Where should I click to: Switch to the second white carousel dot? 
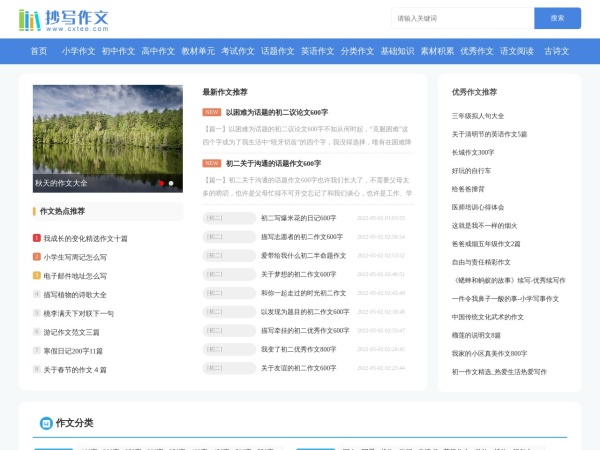click(x=171, y=183)
